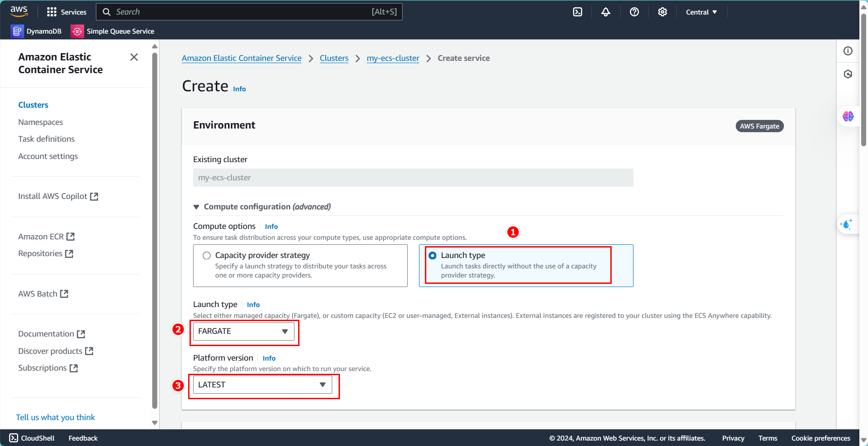Open Terms link in footer
Screen dimensions: 868x446
[x=768, y=438]
